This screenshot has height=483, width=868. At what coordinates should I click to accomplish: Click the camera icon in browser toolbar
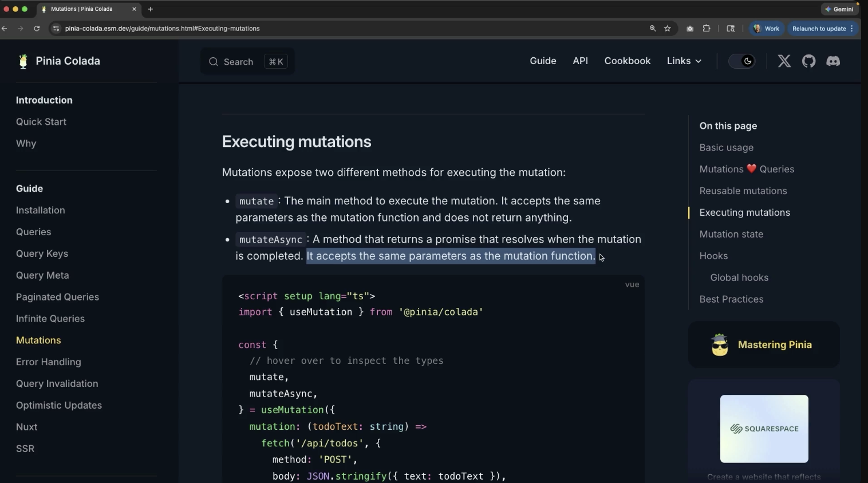[690, 29]
